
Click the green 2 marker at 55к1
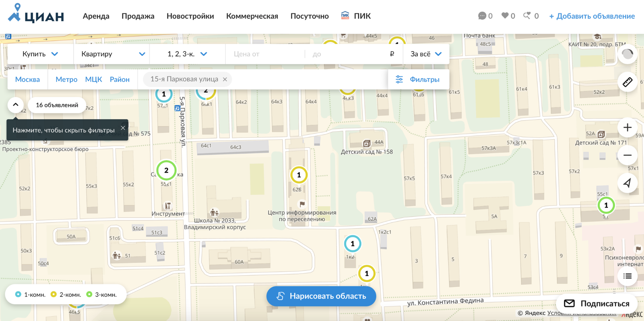(166, 170)
